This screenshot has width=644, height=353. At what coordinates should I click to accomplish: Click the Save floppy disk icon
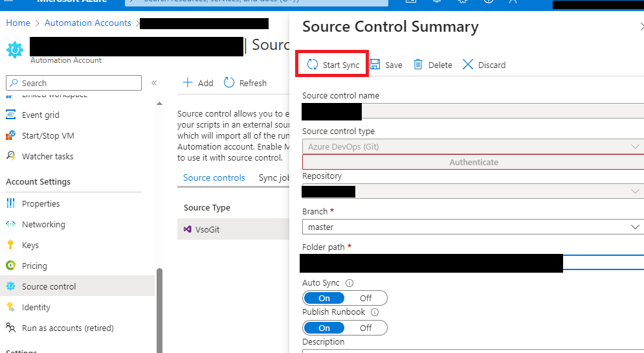pos(375,65)
